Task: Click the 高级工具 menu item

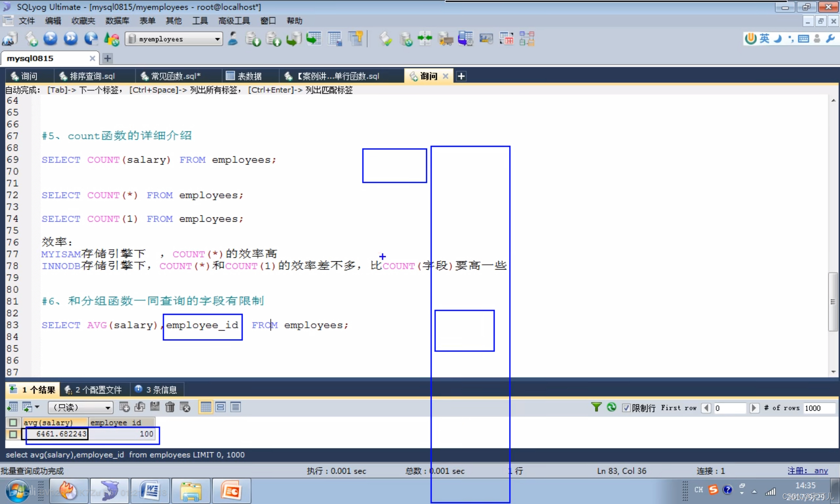Action: (x=233, y=20)
